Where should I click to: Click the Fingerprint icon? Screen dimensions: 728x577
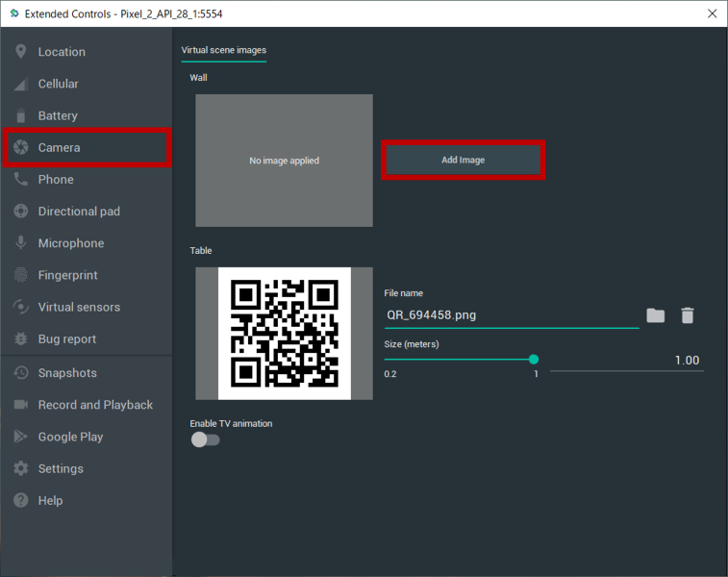(20, 275)
